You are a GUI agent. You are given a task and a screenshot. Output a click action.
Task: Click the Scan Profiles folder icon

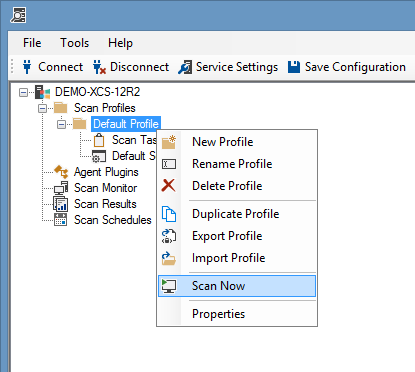coord(61,108)
